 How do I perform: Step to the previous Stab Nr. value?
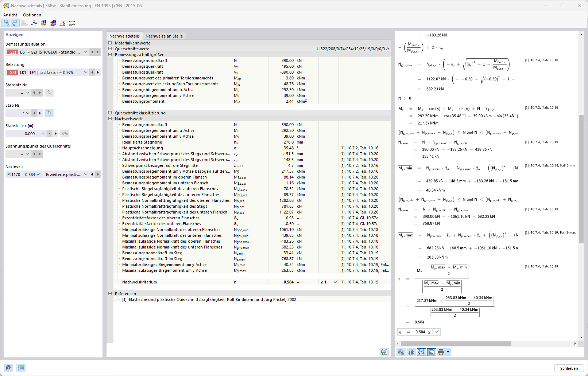pyautogui.click(x=34, y=113)
